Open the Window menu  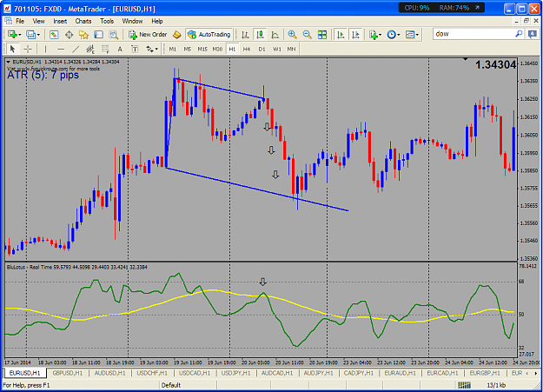click(x=132, y=21)
